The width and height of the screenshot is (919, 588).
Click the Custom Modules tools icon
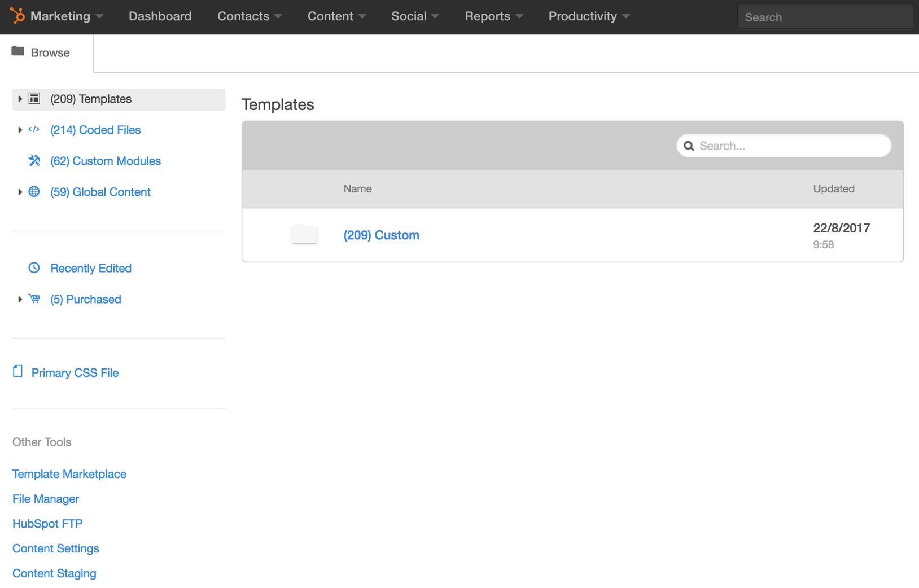pos(34,161)
